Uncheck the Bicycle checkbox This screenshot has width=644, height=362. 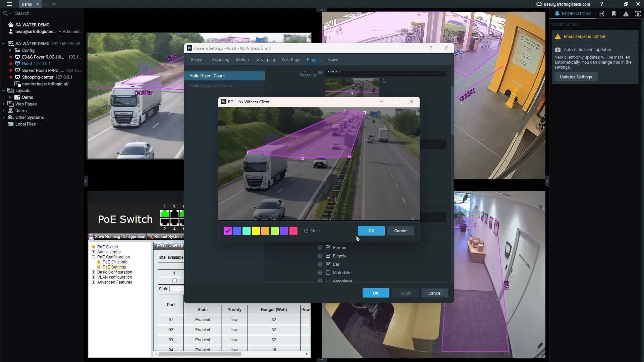click(328, 256)
